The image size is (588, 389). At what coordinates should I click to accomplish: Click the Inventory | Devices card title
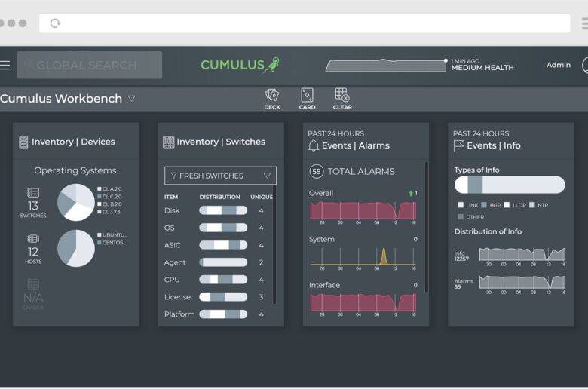pos(74,142)
